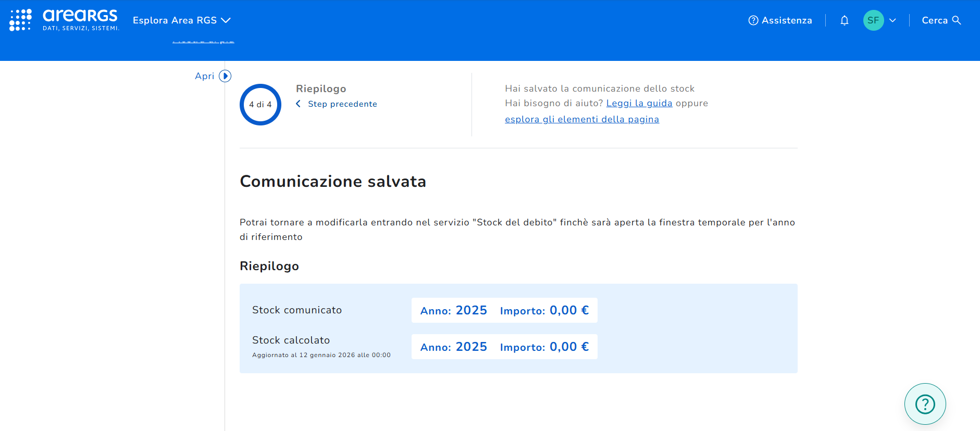Open the Assistenza help link
Viewport: 980px width, 431px height.
tap(786, 20)
